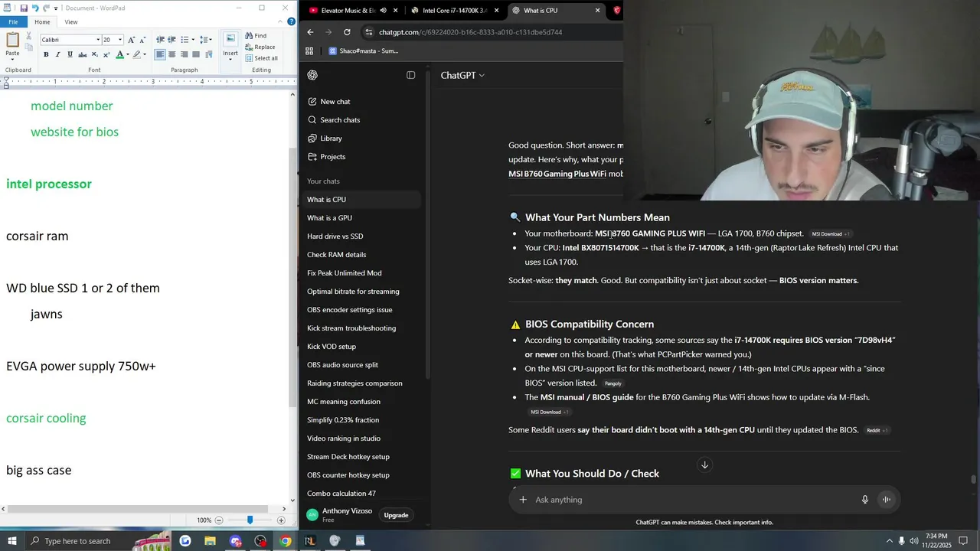Start voice dictation with microphone icon
This screenshot has width=980, height=551.
pyautogui.click(x=865, y=500)
